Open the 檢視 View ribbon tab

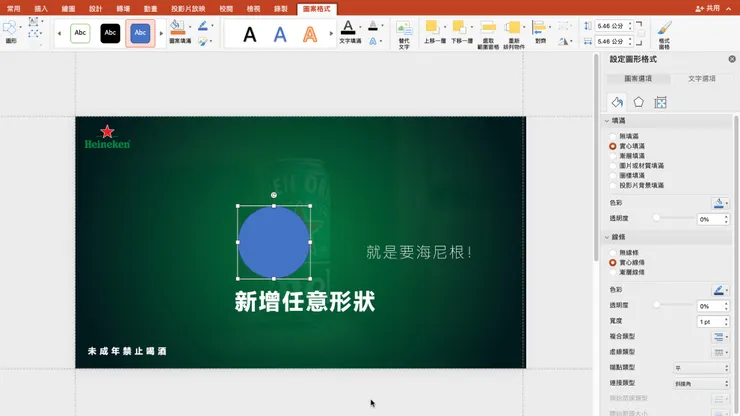click(253, 8)
